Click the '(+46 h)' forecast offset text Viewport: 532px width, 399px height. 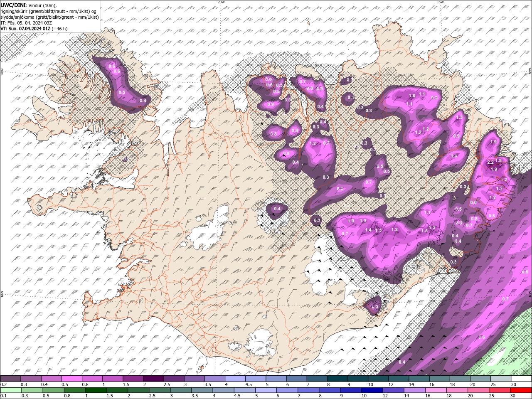[x=59, y=29]
